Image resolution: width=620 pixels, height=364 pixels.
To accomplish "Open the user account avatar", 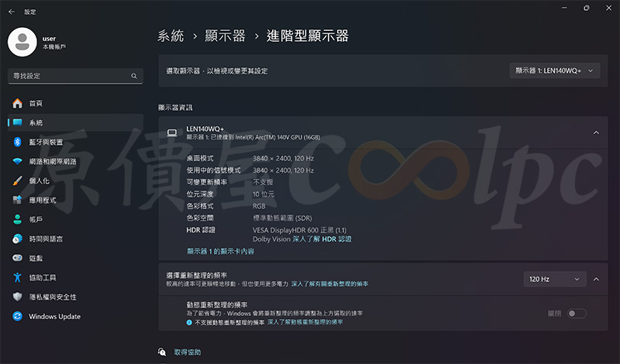I will [22, 42].
